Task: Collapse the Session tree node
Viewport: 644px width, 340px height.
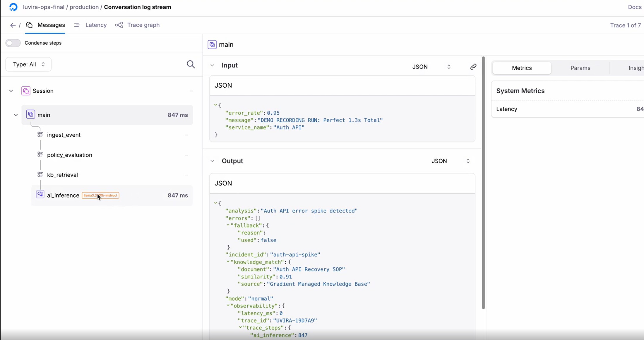Action: (x=11, y=91)
